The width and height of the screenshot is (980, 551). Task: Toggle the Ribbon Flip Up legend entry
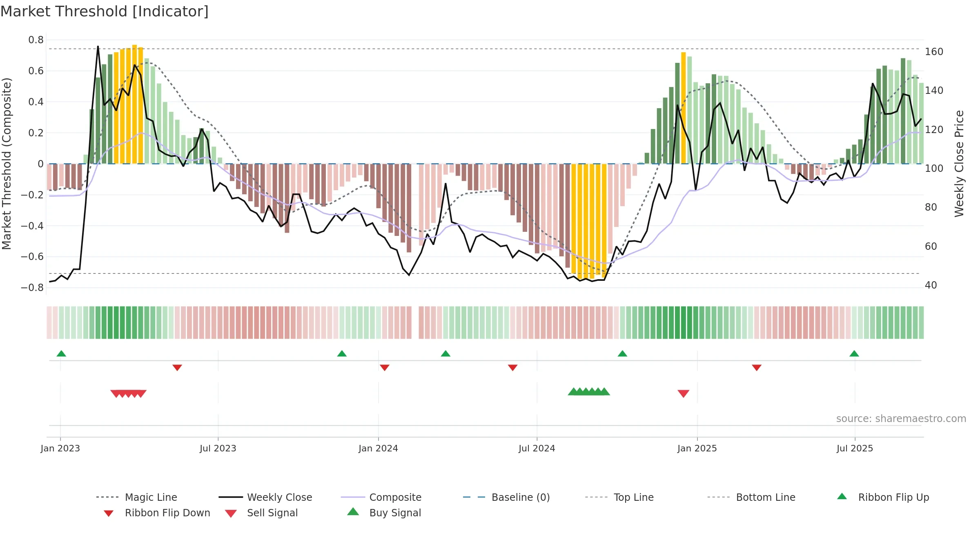(883, 497)
